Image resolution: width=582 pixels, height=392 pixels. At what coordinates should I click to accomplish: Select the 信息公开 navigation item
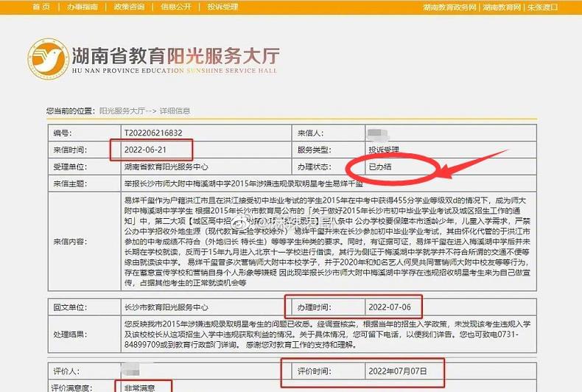(176, 7)
